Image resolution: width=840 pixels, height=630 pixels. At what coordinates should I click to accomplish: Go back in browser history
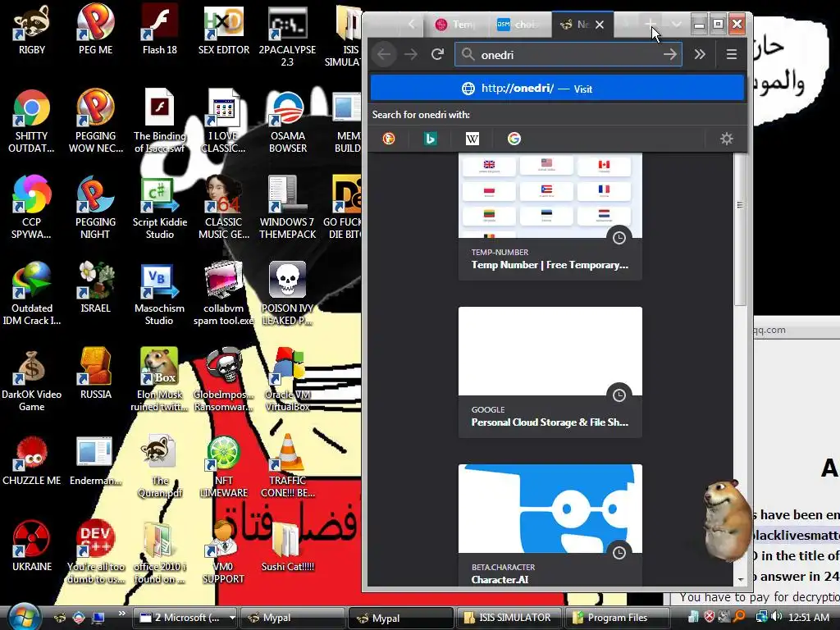pos(384,54)
